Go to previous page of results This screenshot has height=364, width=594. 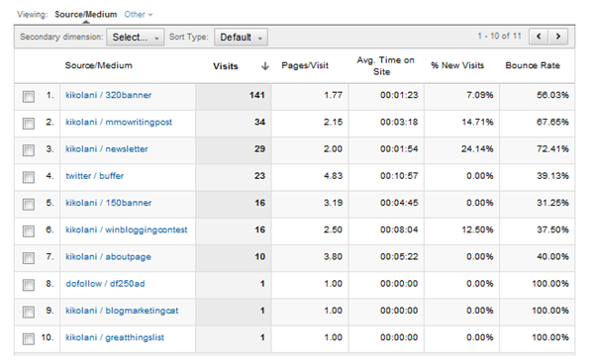pos(539,37)
